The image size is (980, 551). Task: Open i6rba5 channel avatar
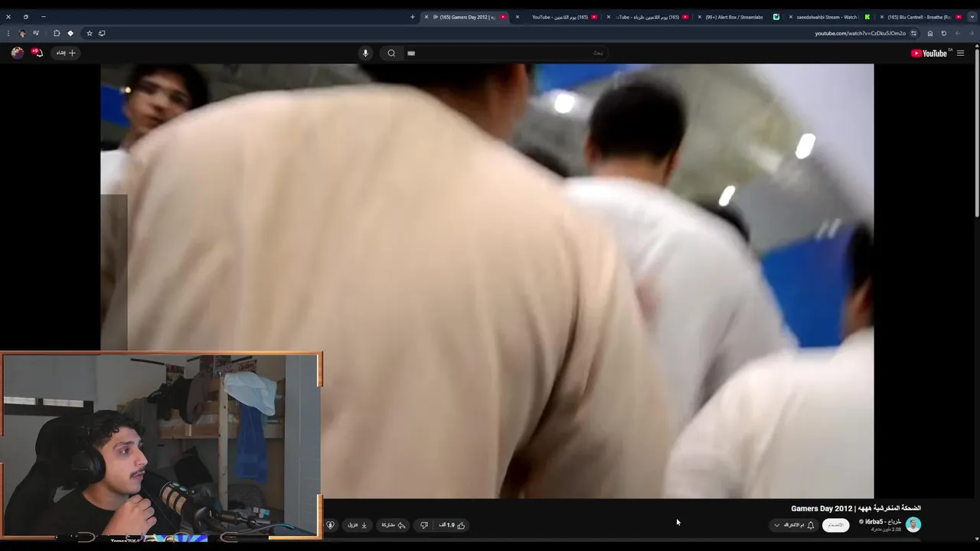(x=913, y=524)
